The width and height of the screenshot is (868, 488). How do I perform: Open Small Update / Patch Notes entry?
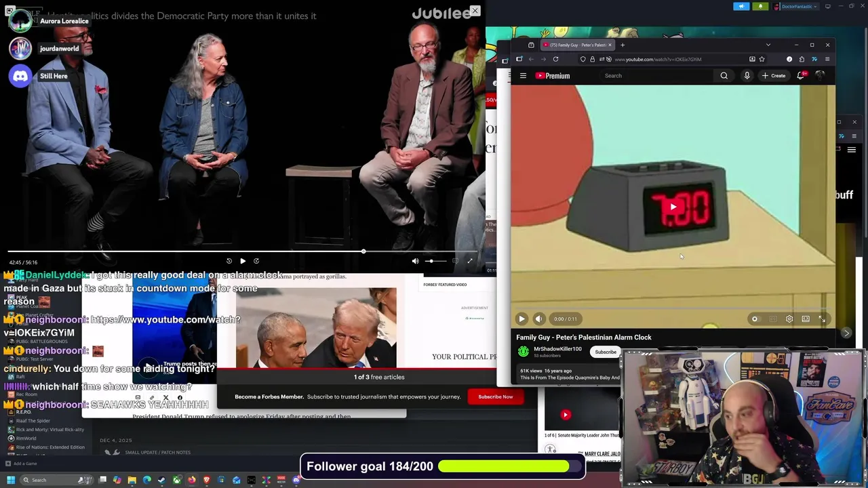(x=157, y=452)
